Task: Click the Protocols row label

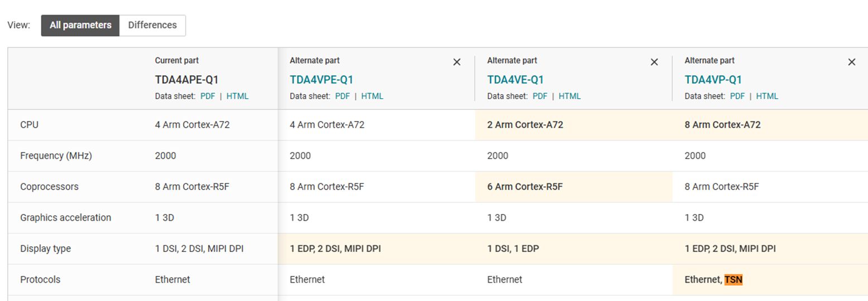Action: [x=40, y=279]
